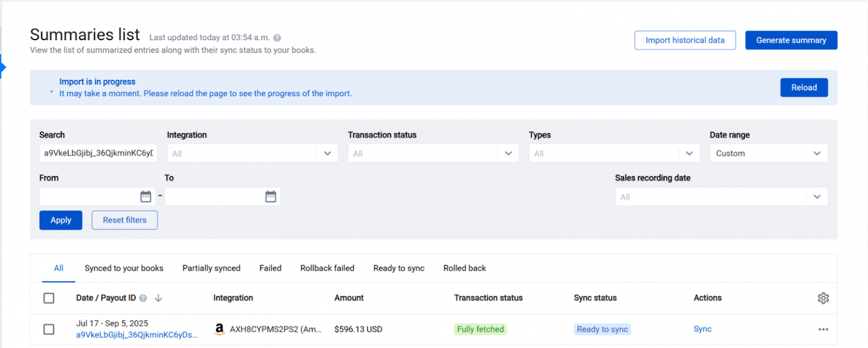Image resolution: width=868 pixels, height=348 pixels.
Task: Switch to the Failed tab
Action: [270, 268]
